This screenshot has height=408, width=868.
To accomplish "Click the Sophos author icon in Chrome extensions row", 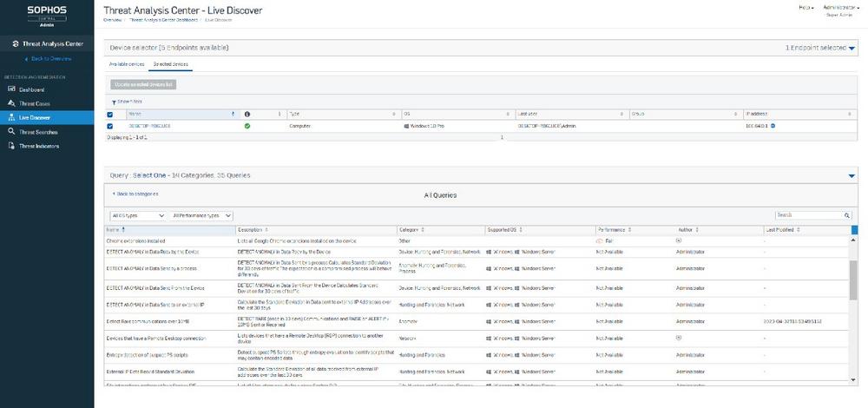I will (x=679, y=240).
